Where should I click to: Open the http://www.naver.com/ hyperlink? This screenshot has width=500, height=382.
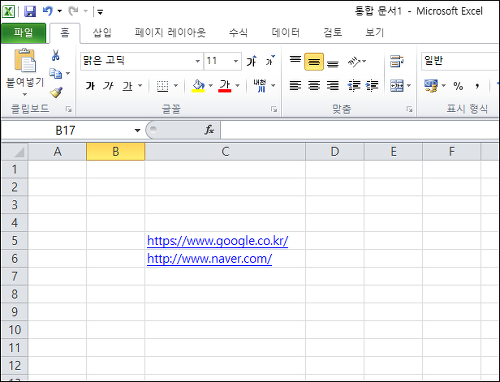point(209,259)
